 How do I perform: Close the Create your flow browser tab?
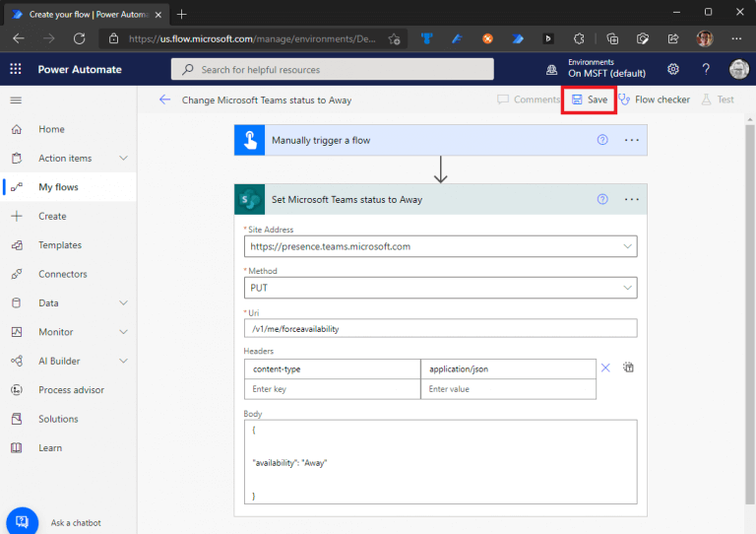pos(158,15)
